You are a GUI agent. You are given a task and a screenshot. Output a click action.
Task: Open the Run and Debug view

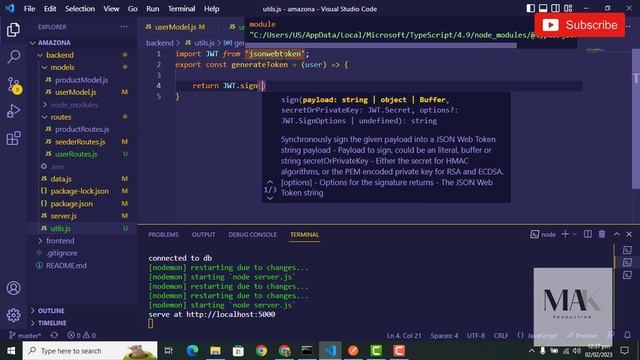point(13,111)
